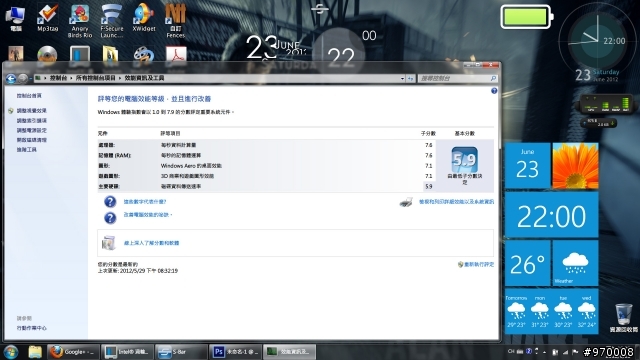This screenshot has width=640, height=360.
Task: Click the 22:00 digital clock tile
Action: (551, 215)
